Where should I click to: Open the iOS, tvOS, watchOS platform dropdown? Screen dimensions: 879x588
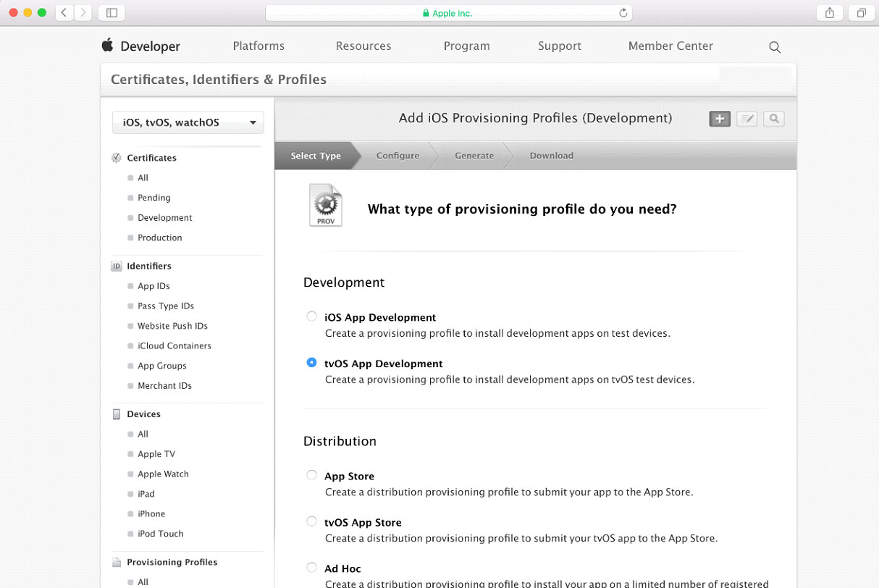pos(188,122)
